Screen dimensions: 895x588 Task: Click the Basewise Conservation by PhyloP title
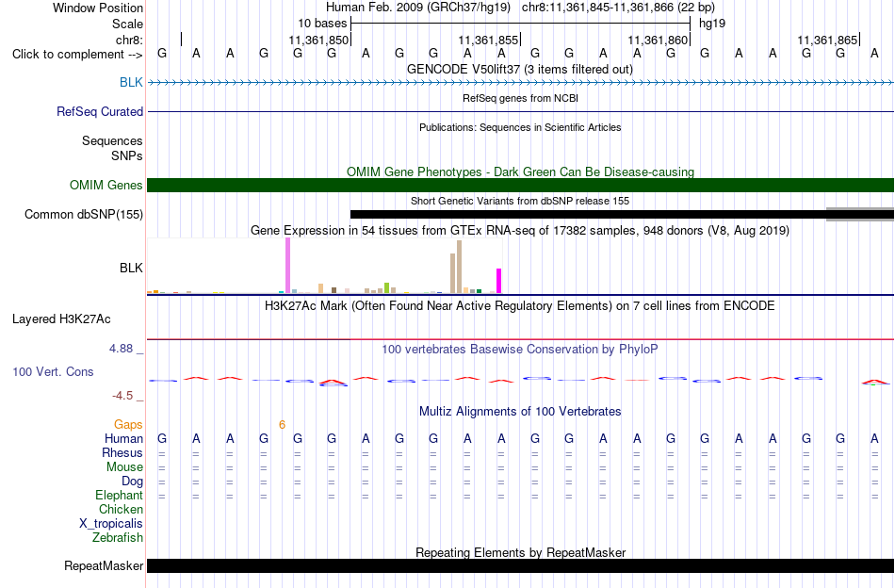click(520, 349)
